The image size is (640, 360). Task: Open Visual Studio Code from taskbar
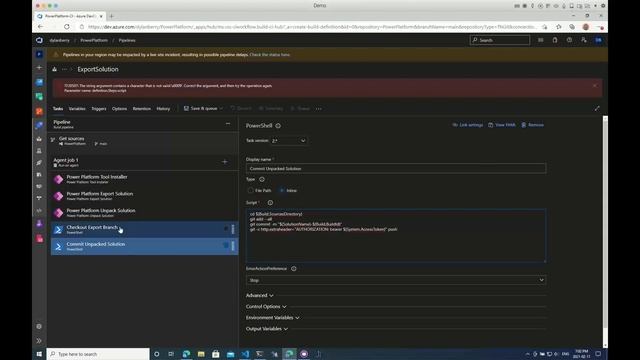click(245, 354)
